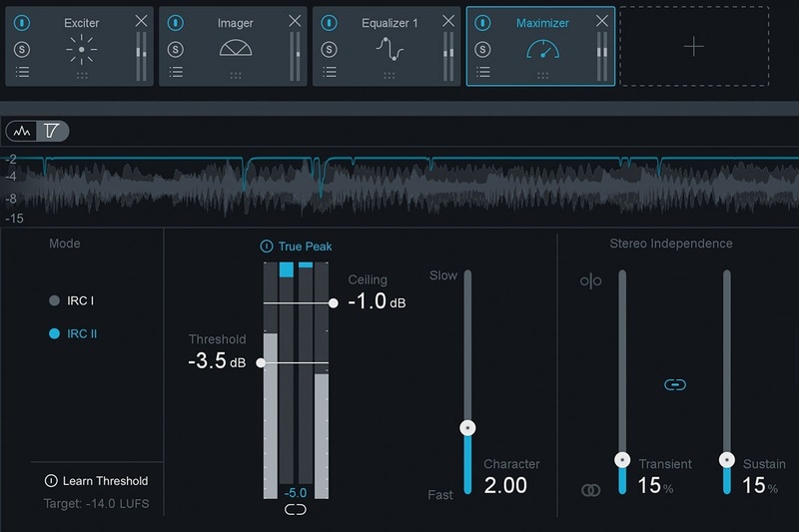Click the link icon below the meters

tap(296, 510)
